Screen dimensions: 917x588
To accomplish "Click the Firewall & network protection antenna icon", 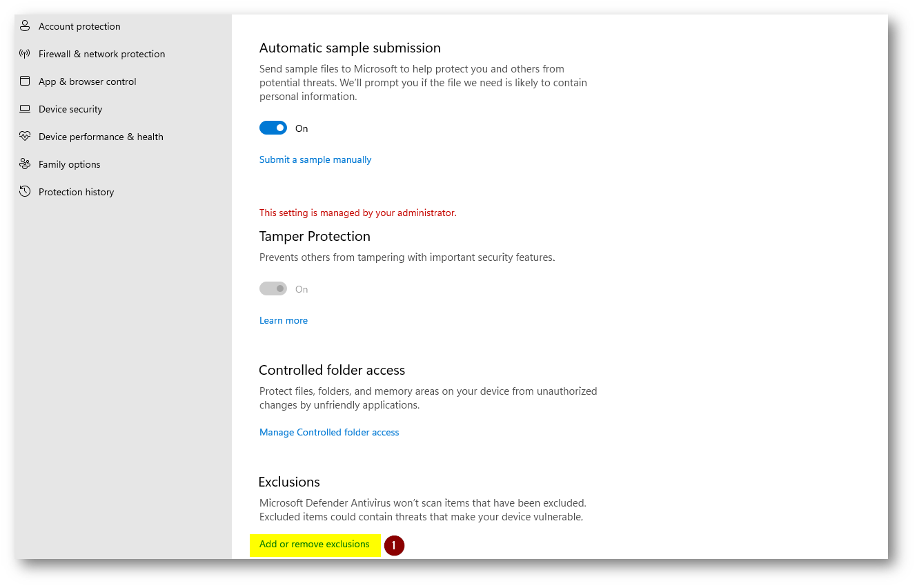I will [25, 54].
